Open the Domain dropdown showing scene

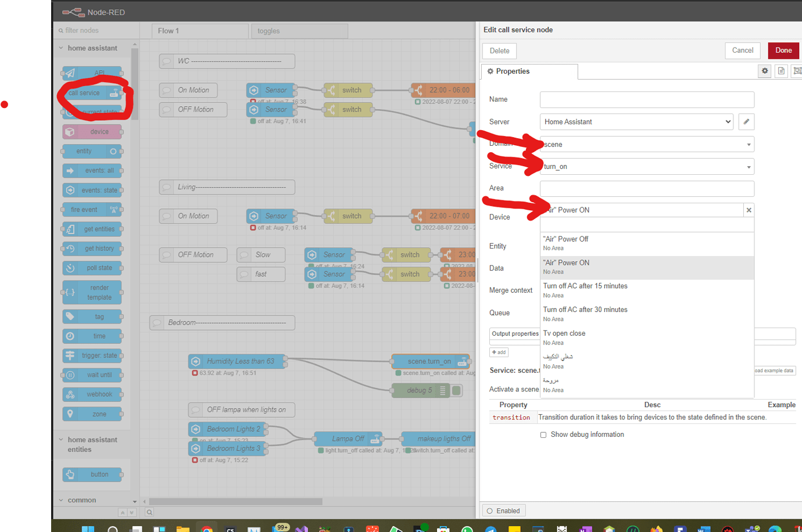click(647, 144)
